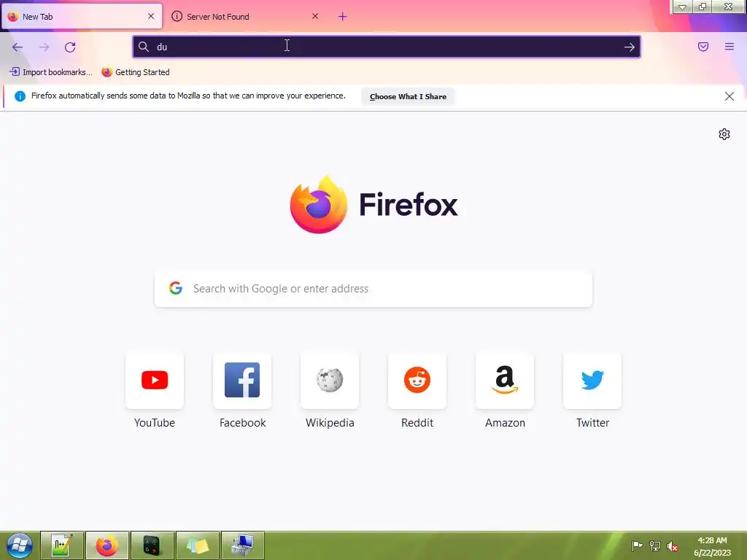Click the Wikipedia label text
Viewport: 747px width, 560px height.
click(330, 422)
